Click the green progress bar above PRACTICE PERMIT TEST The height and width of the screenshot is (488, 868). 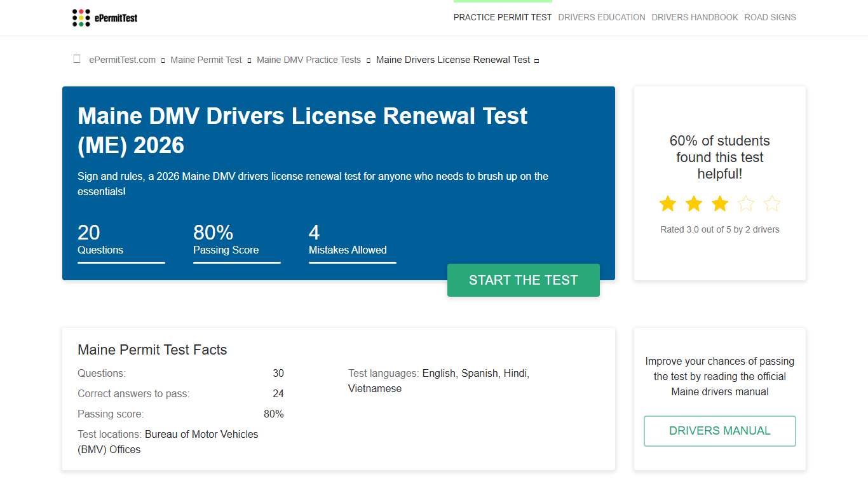point(503,2)
